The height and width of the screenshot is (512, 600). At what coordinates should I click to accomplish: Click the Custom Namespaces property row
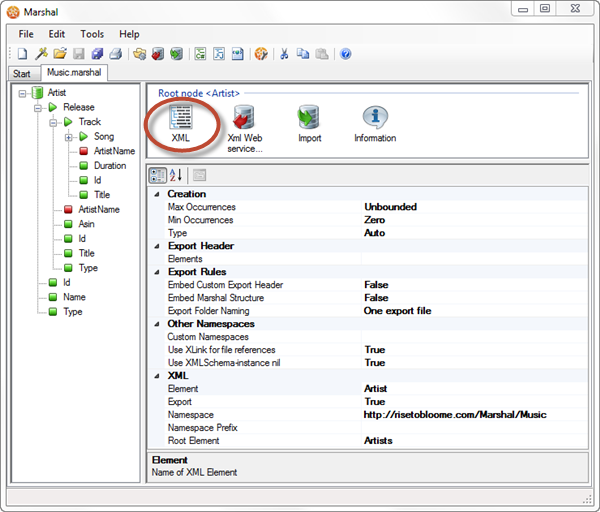point(376,337)
